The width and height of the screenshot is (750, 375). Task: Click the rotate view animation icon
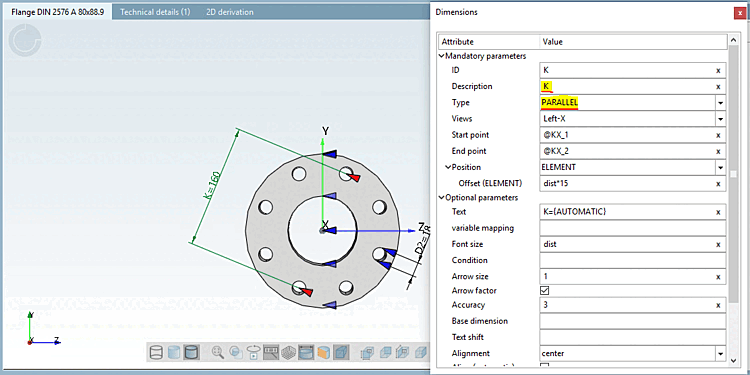253,353
